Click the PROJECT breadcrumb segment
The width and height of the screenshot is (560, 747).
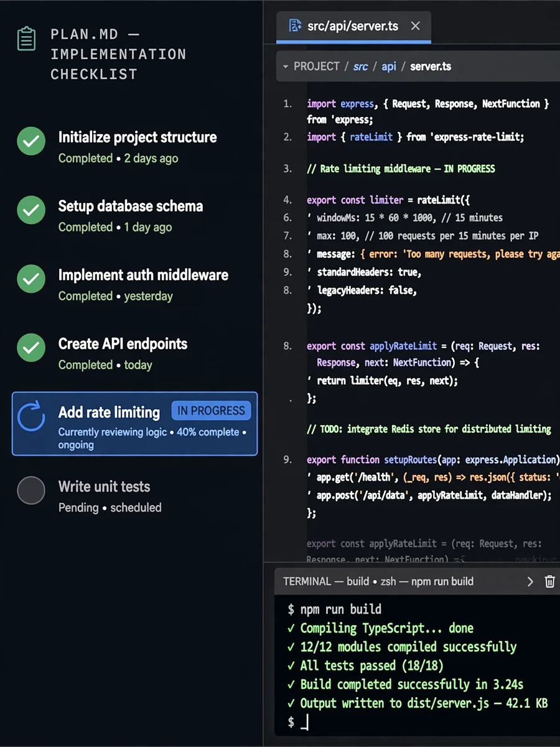pyautogui.click(x=317, y=67)
